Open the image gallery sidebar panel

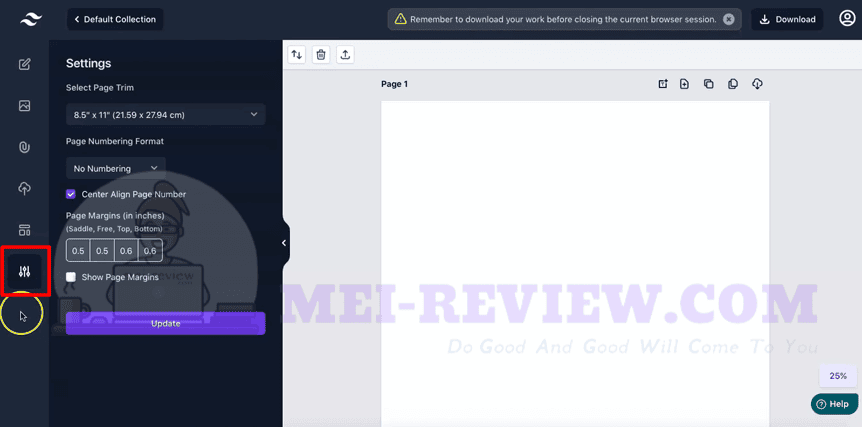point(24,106)
